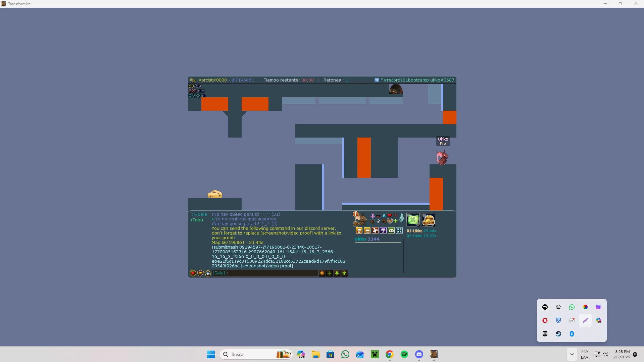Viewport: 644px width, 362px height.
Task: Click the Bluetooth tray icon
Action: click(x=572, y=334)
